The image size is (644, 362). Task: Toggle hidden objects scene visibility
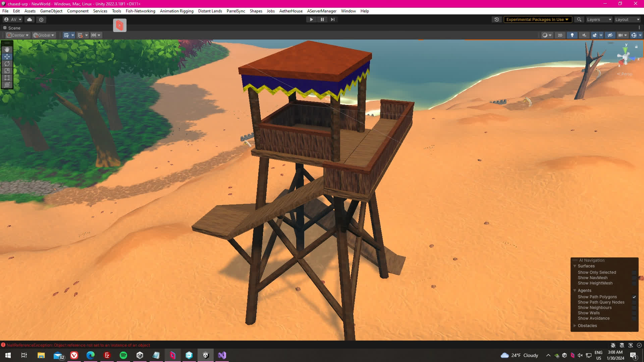[x=610, y=35]
